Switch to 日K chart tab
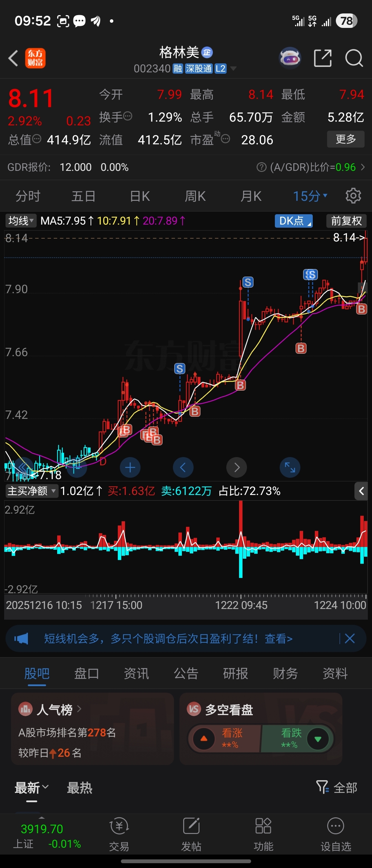 [x=140, y=196]
